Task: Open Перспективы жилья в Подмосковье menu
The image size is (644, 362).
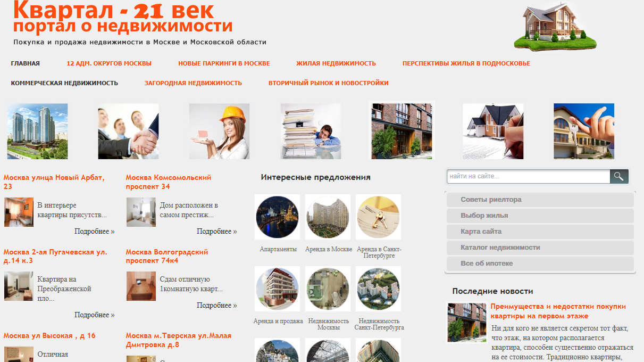Action: click(x=466, y=63)
